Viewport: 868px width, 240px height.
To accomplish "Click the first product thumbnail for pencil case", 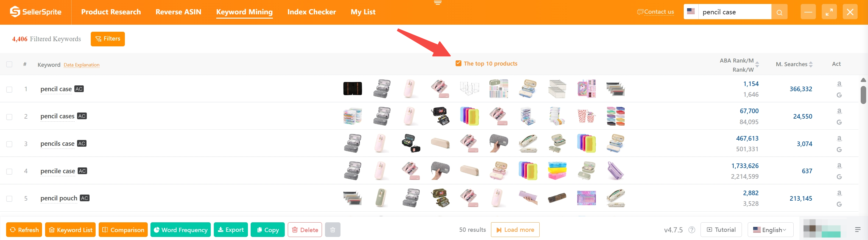I will [352, 89].
